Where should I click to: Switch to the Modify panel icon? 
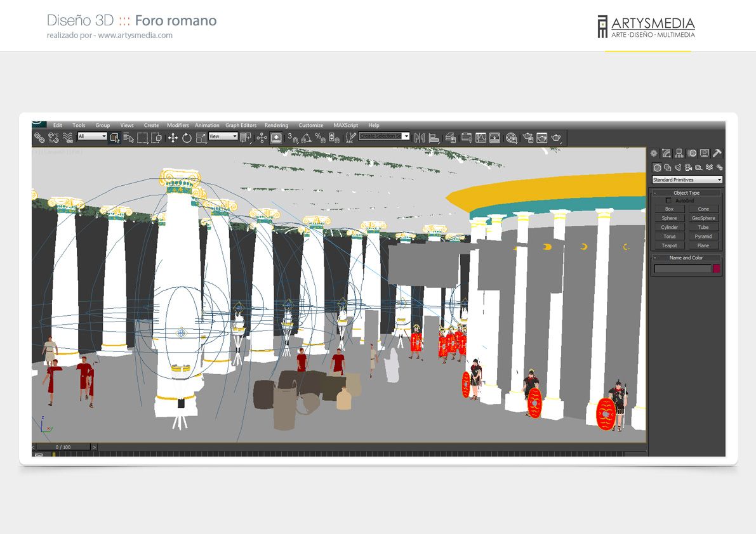click(x=666, y=153)
